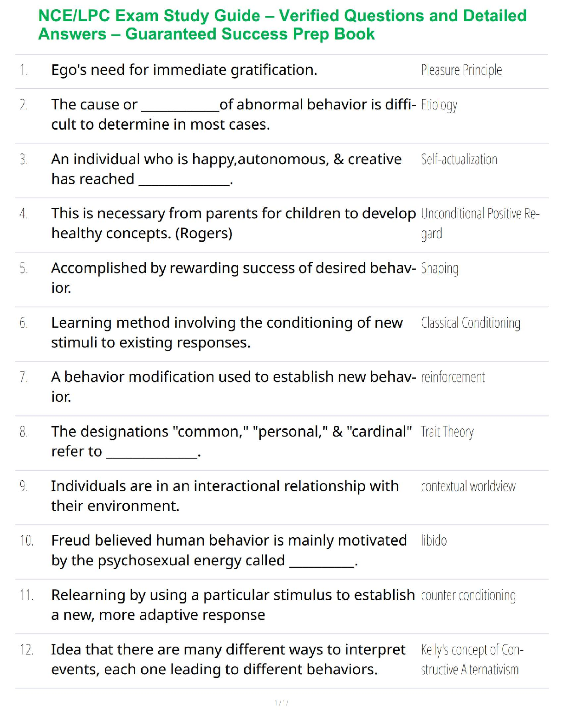Click 'Kelly's concept of Constructive Alternativism' answer
The height and width of the screenshot is (728, 563).
pyautogui.click(x=471, y=660)
